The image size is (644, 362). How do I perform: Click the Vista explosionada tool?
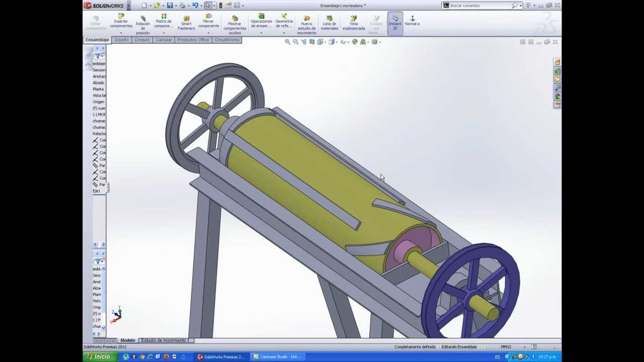coord(354,23)
